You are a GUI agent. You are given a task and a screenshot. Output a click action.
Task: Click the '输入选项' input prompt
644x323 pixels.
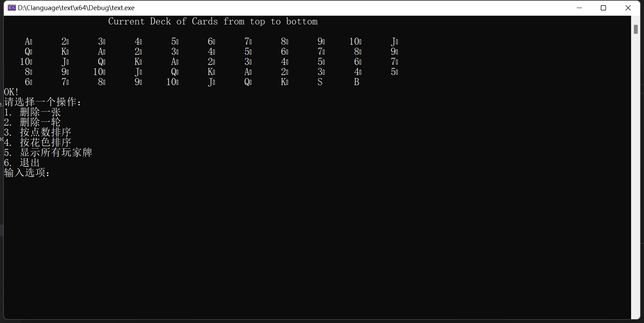(x=27, y=173)
